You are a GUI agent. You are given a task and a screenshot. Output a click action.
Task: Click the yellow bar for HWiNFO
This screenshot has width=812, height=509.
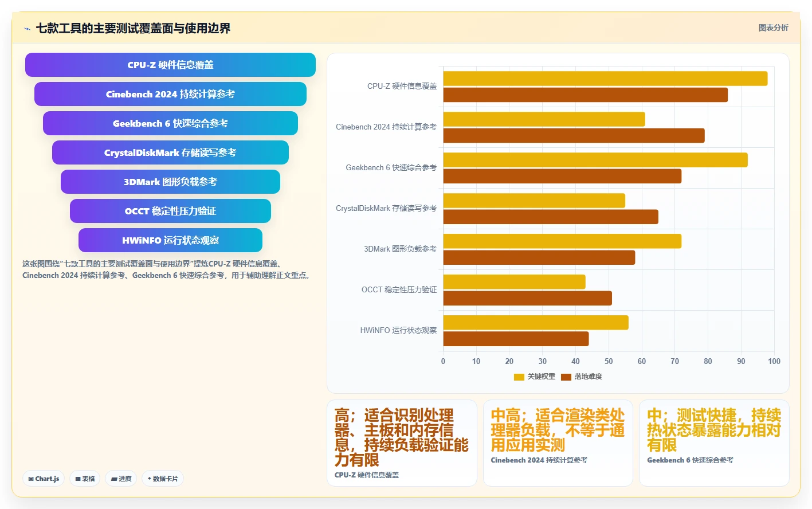click(x=536, y=323)
